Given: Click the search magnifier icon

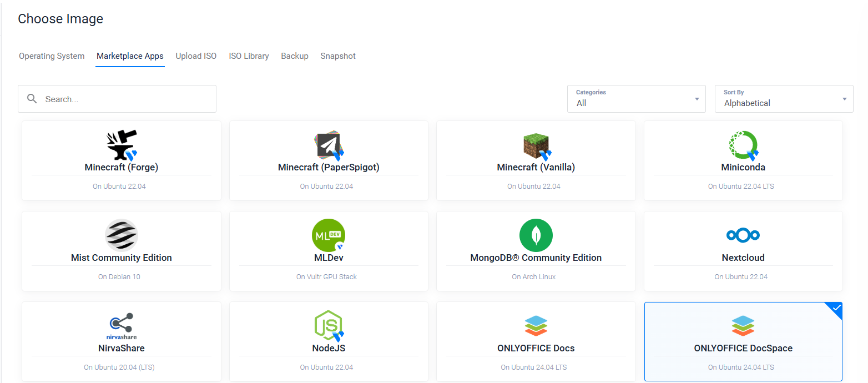Looking at the screenshot, I should (32, 99).
